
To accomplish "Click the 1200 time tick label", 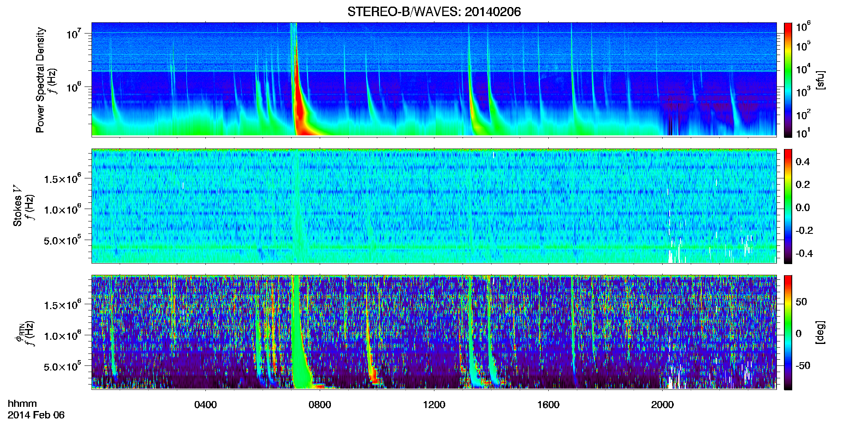I will click(434, 405).
